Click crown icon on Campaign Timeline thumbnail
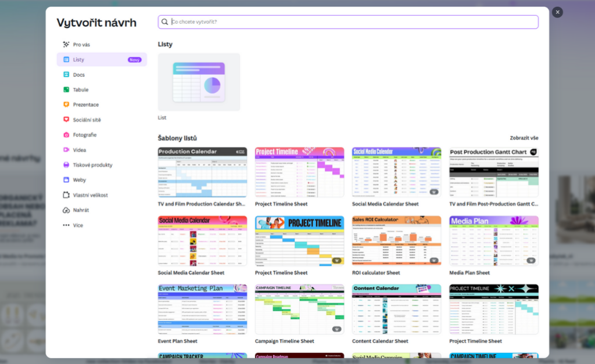595x364 pixels. pos(336,329)
